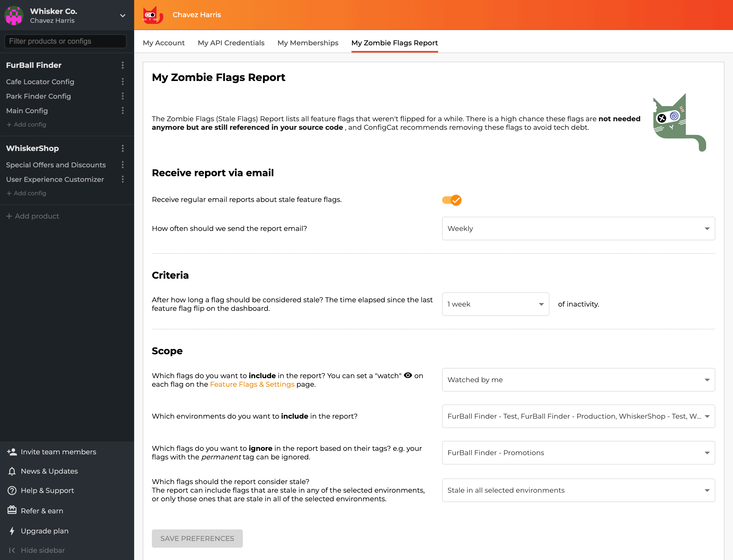
Task: Open the three-dot menu for Cafe Locator Config
Action: (123, 82)
